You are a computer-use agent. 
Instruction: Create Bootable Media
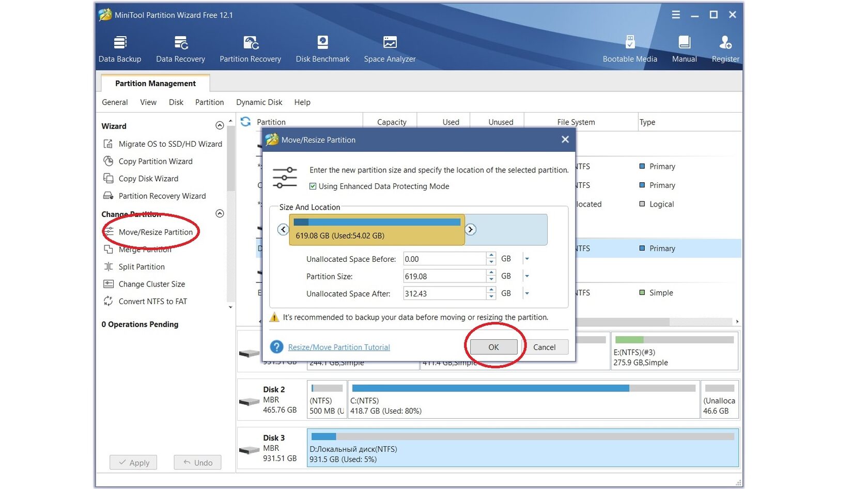[630, 49]
